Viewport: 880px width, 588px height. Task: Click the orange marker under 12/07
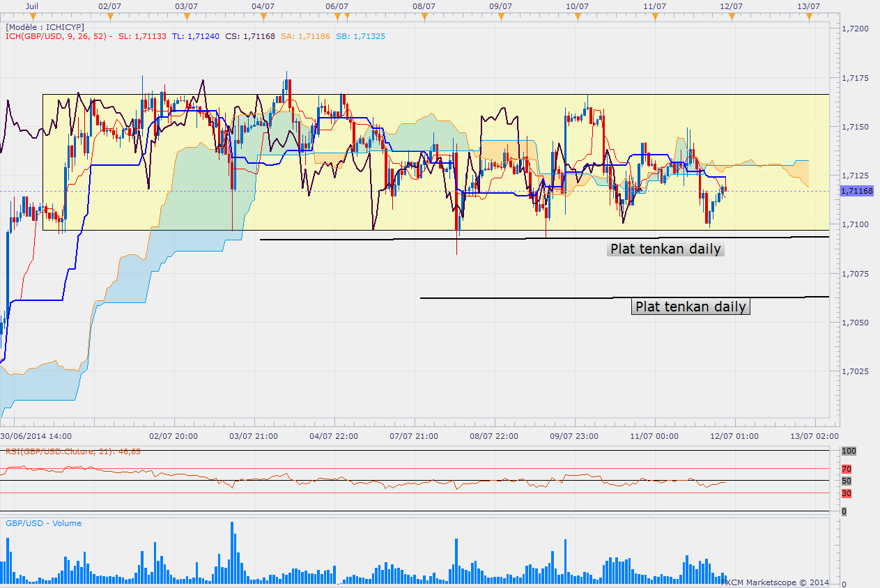tap(731, 15)
